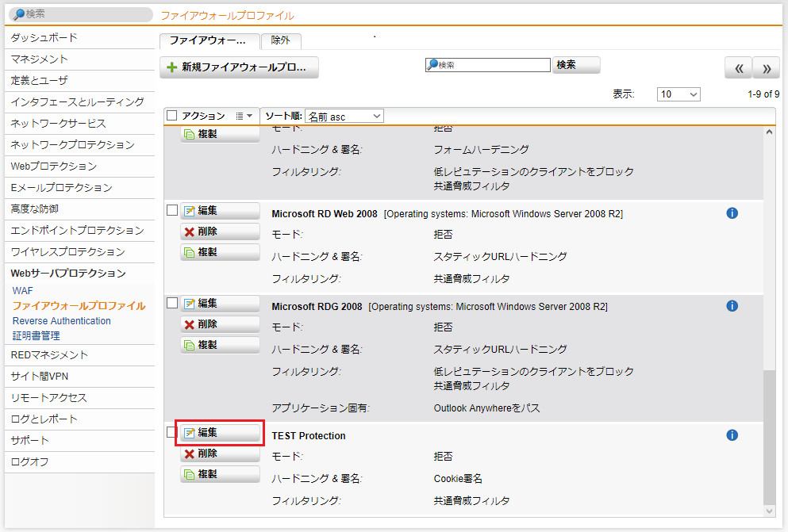Click info icon for Microsoft RDG 2008
This screenshot has width=788, height=532.
pos(732,306)
